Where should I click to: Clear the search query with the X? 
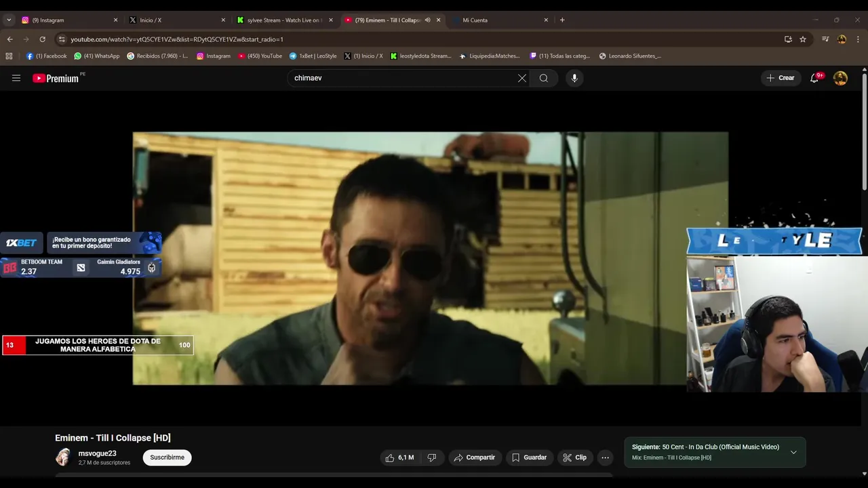[x=522, y=78]
